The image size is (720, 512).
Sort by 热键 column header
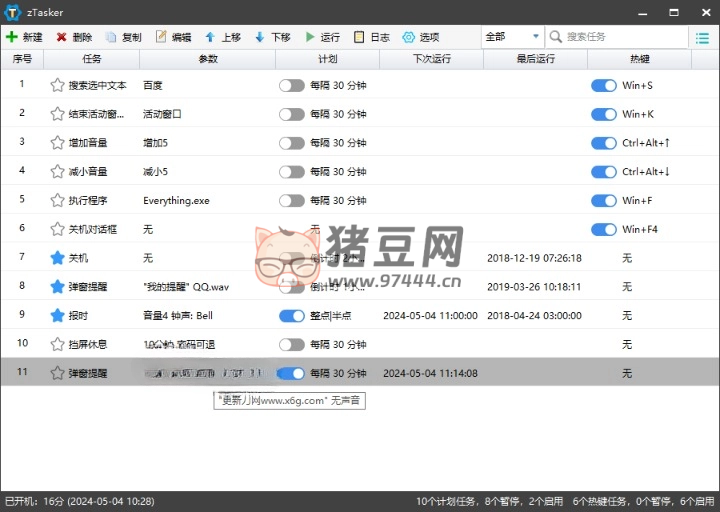pyautogui.click(x=640, y=59)
